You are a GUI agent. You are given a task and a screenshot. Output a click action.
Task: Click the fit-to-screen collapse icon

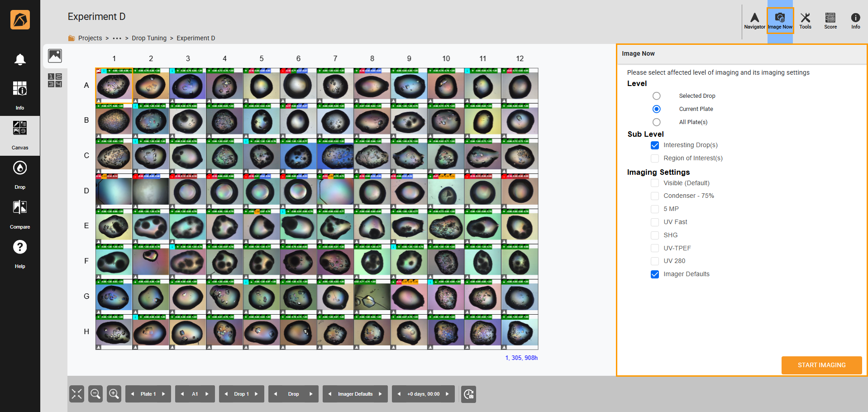coord(77,394)
